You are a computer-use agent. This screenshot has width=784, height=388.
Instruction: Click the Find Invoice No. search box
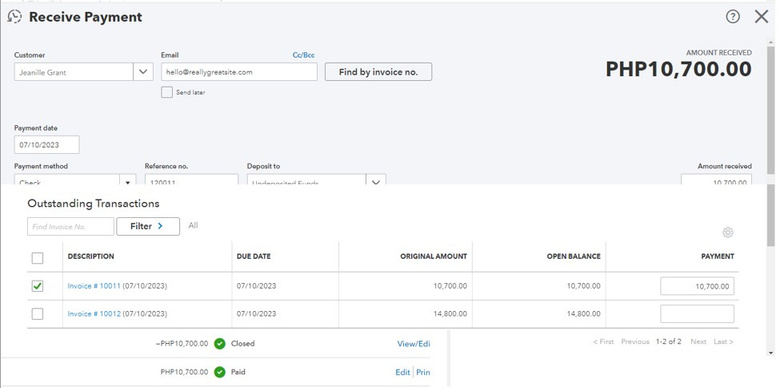(70, 226)
